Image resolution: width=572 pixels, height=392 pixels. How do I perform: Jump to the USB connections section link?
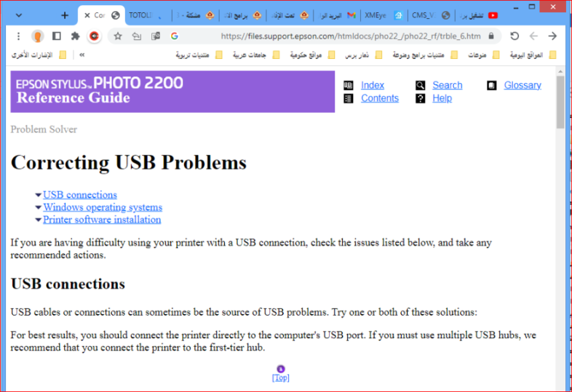[x=80, y=195]
